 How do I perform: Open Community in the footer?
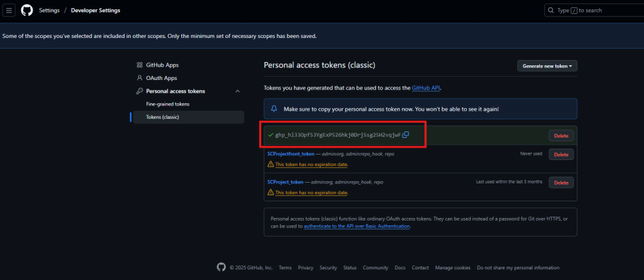coord(375,268)
